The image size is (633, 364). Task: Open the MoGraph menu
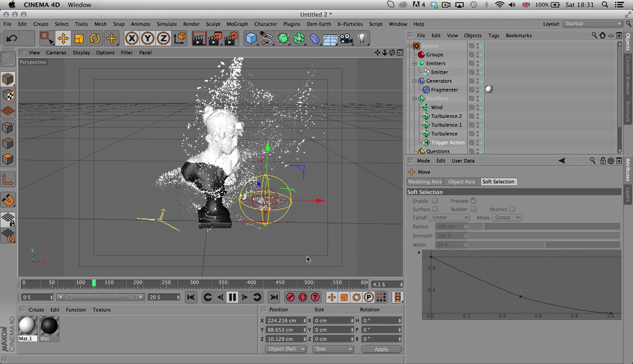[x=237, y=24]
